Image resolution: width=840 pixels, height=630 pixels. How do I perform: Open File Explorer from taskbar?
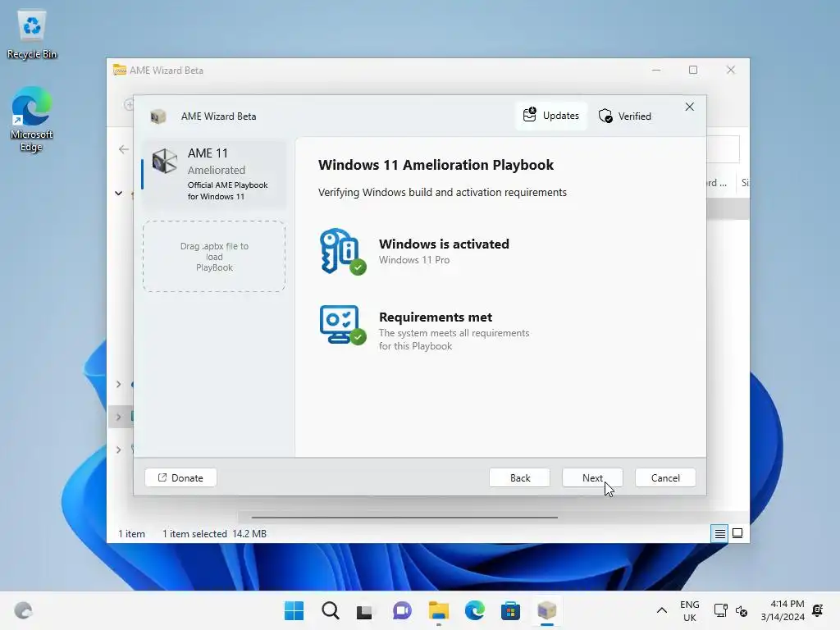(439, 610)
